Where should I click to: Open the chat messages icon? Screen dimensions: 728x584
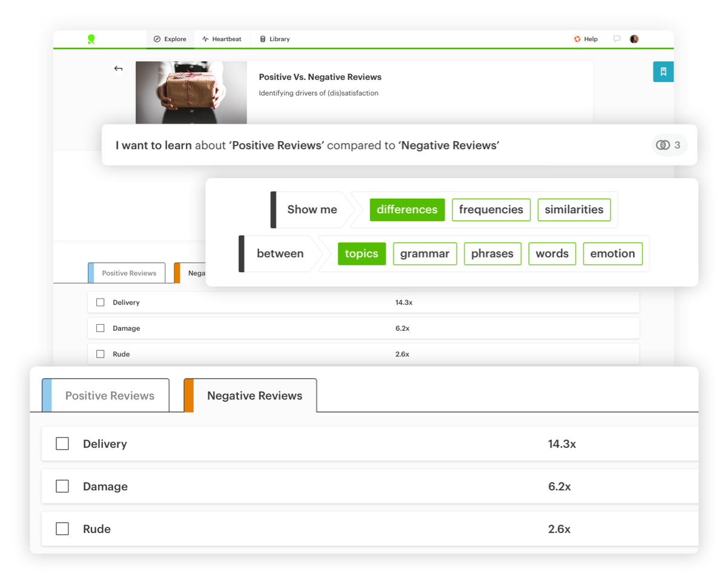[x=617, y=39]
